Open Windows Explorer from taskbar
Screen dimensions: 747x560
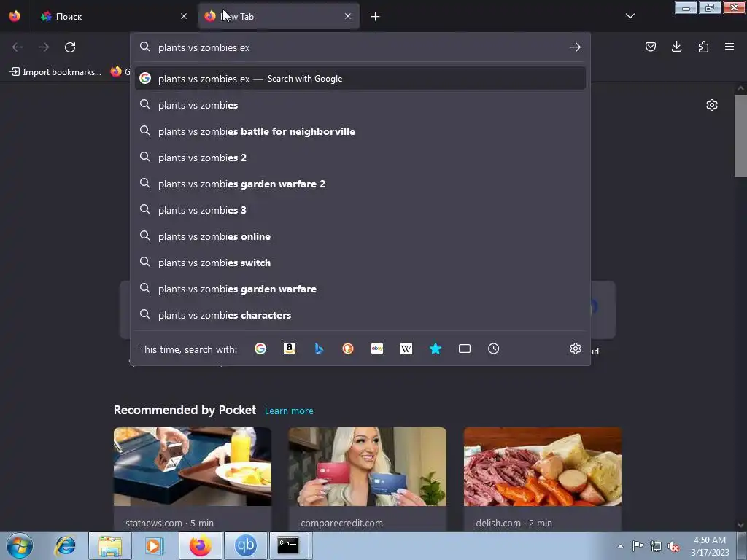pyautogui.click(x=110, y=545)
